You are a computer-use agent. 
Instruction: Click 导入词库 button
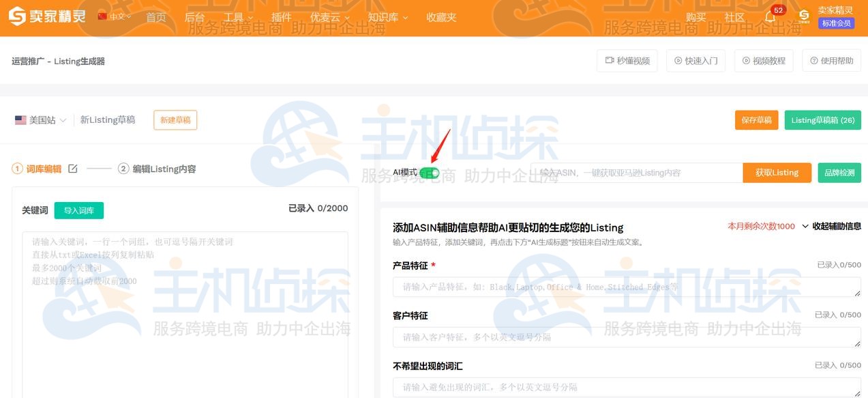[79, 210]
